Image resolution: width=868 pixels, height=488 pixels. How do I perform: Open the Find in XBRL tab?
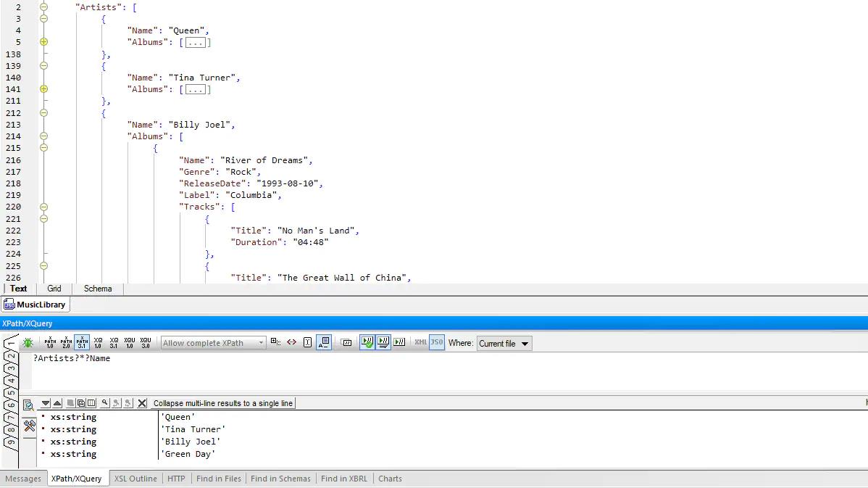point(344,479)
